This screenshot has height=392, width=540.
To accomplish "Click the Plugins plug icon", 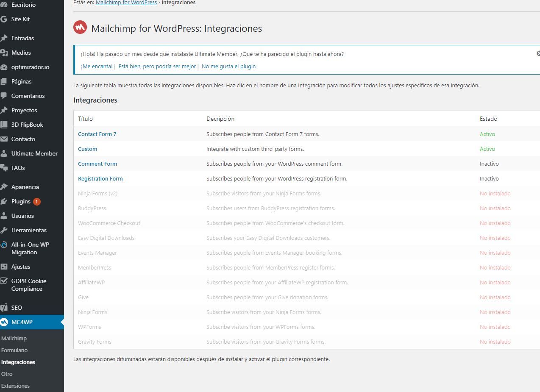I will (4, 201).
